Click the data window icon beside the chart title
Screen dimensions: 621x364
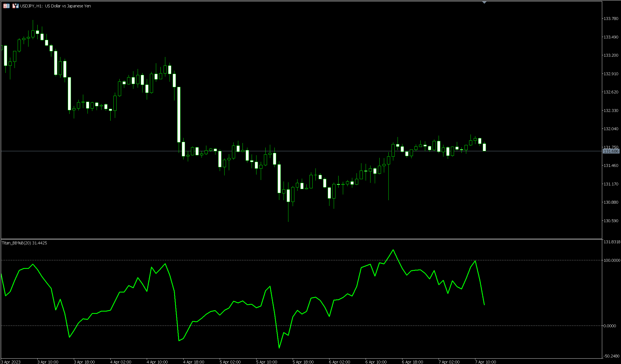pos(6,6)
